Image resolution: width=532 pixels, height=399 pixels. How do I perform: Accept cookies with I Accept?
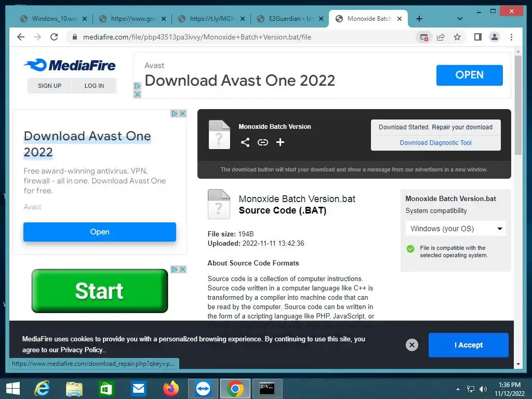click(x=469, y=345)
